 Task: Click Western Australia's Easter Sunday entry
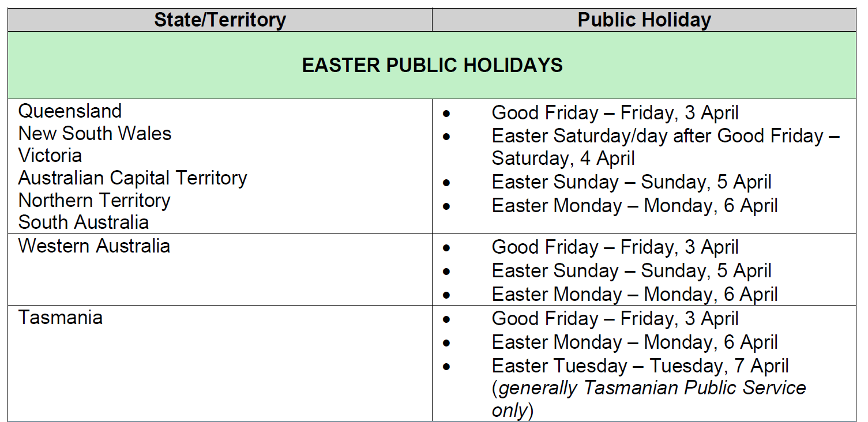coord(632,271)
